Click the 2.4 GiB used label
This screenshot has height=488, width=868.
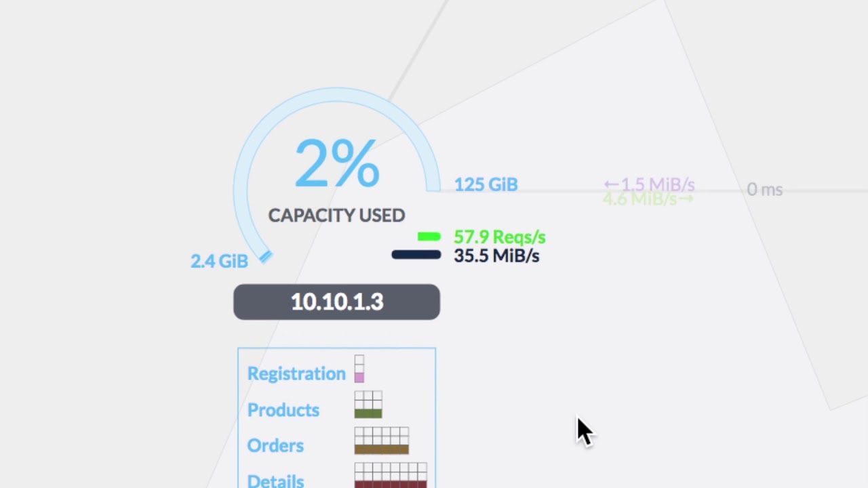point(219,261)
